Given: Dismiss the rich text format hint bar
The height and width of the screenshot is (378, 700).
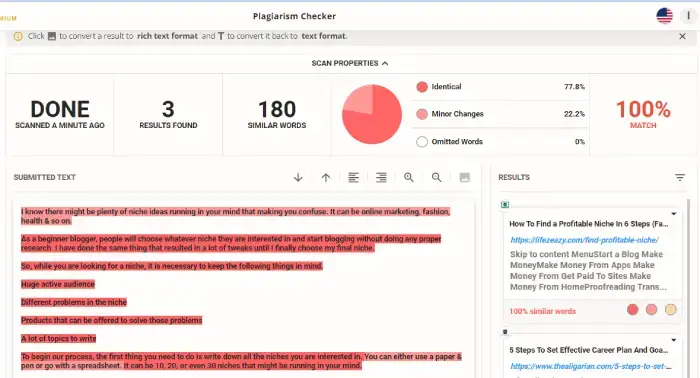Looking at the screenshot, I should [x=682, y=37].
